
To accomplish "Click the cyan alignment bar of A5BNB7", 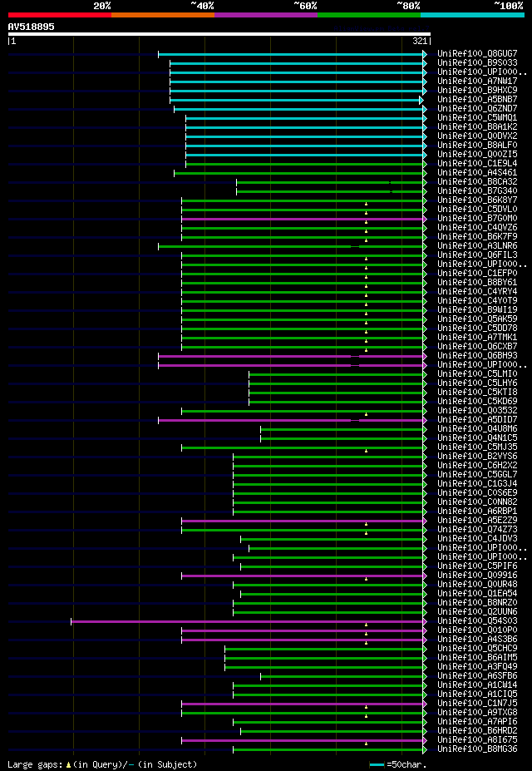I will (295, 100).
